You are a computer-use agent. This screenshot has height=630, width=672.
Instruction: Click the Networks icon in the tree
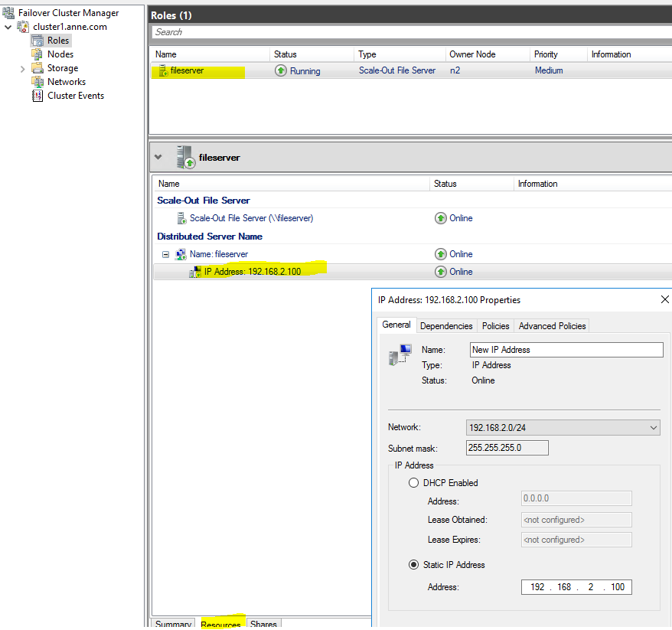[38, 81]
